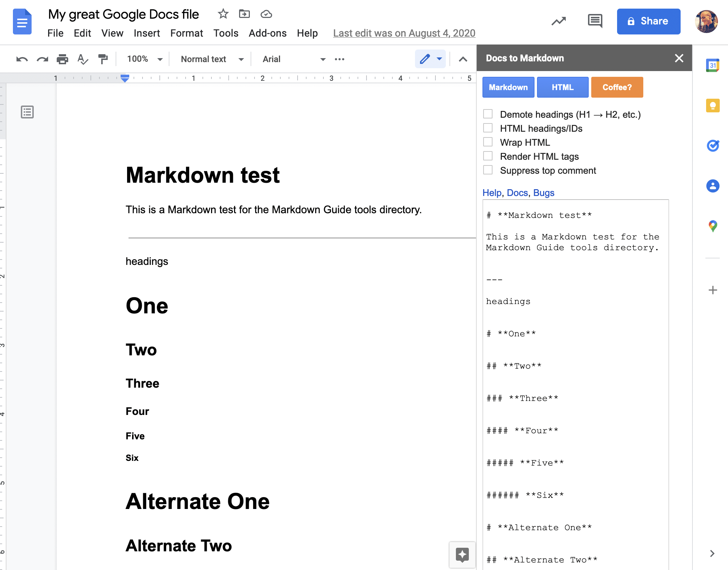Click the cloud save status icon
The height and width of the screenshot is (570, 728).
pos(267,14)
